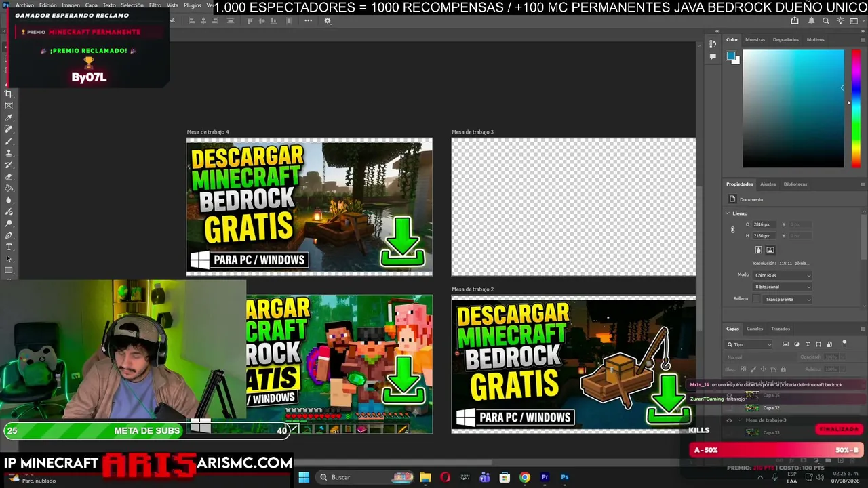Click the search magnifier in top bar
868x488 pixels.
click(826, 21)
